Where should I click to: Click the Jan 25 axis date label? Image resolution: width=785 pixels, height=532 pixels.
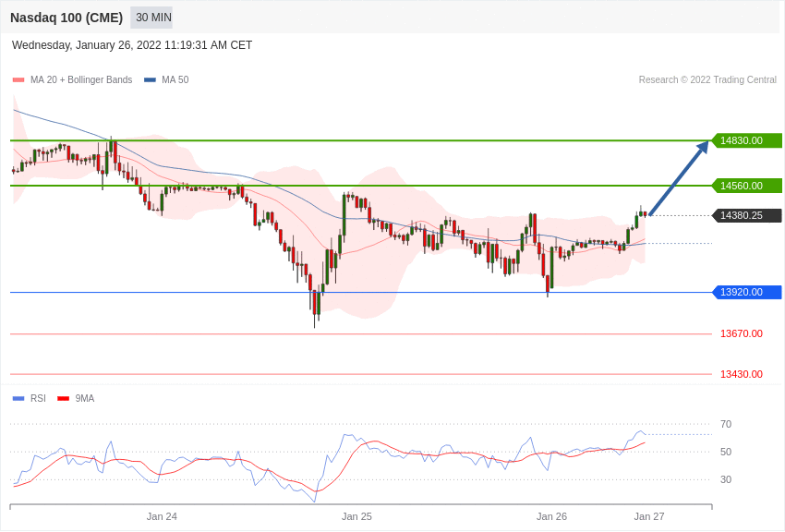356,516
